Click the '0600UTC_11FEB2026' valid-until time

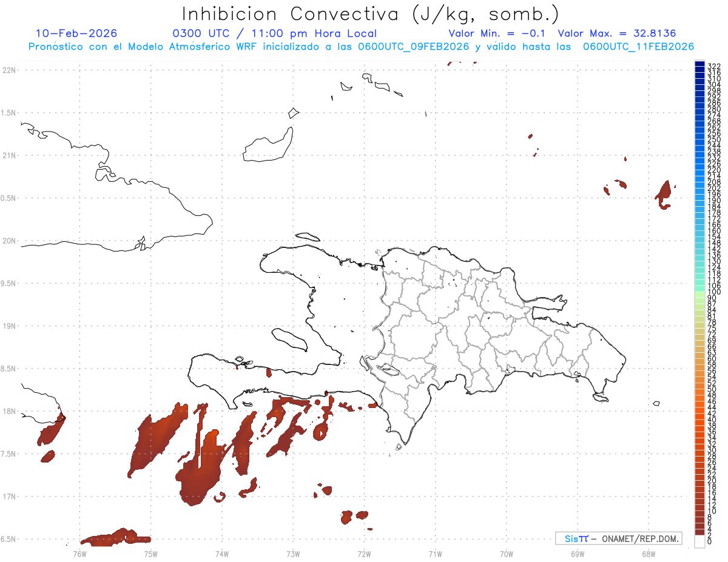[638, 47]
